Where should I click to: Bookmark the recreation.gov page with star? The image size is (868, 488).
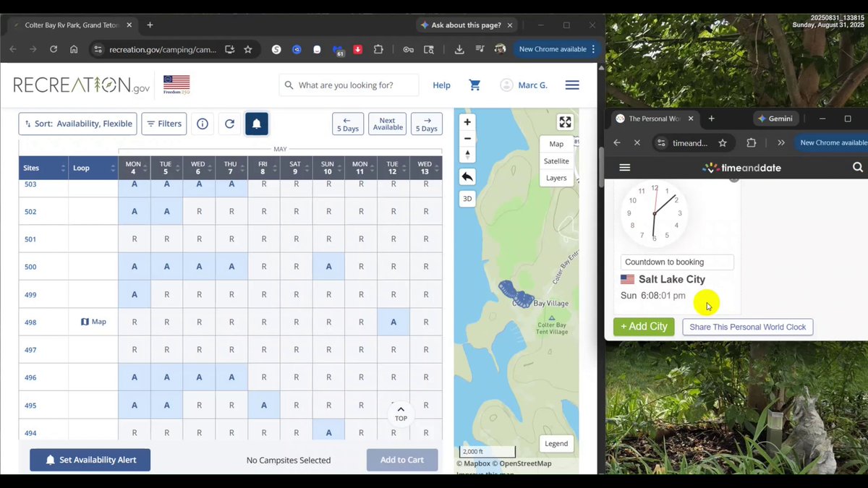(x=248, y=49)
